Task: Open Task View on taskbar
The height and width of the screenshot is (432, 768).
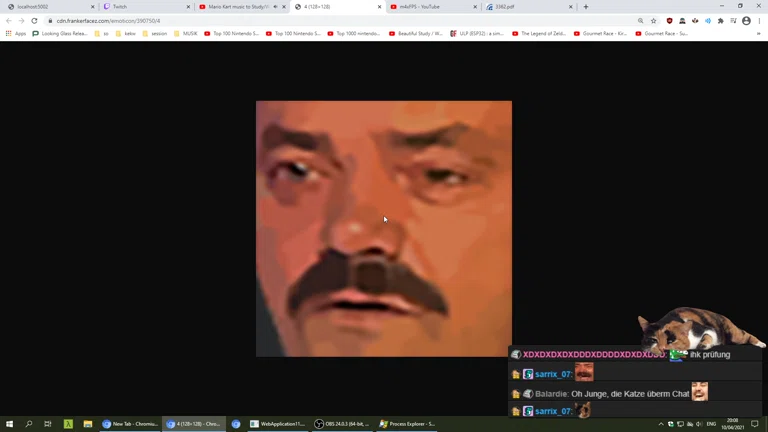Action: pos(48,424)
